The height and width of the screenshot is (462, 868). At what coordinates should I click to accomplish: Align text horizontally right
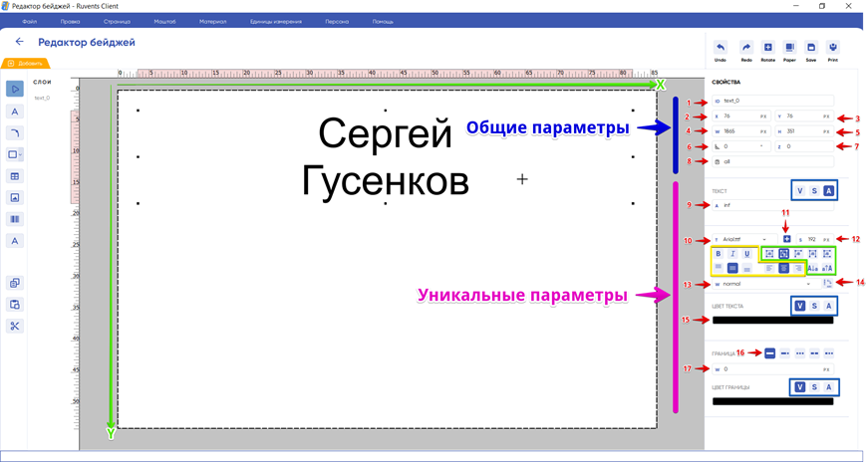coord(797,269)
